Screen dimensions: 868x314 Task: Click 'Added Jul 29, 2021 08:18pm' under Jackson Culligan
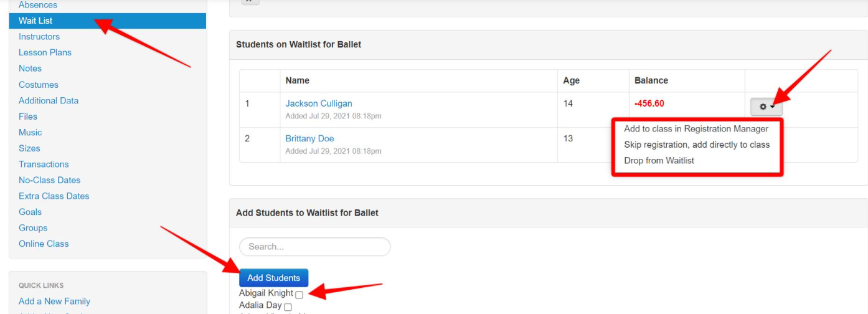coord(333,116)
